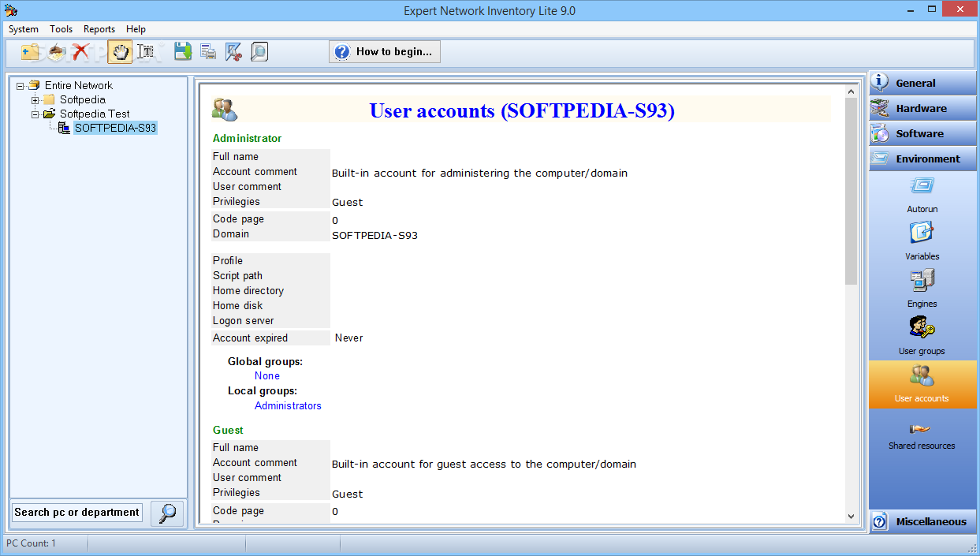Screen dimensions: 980x556
Task: Click the report scrollbar down arrow
Action: pos(851,517)
